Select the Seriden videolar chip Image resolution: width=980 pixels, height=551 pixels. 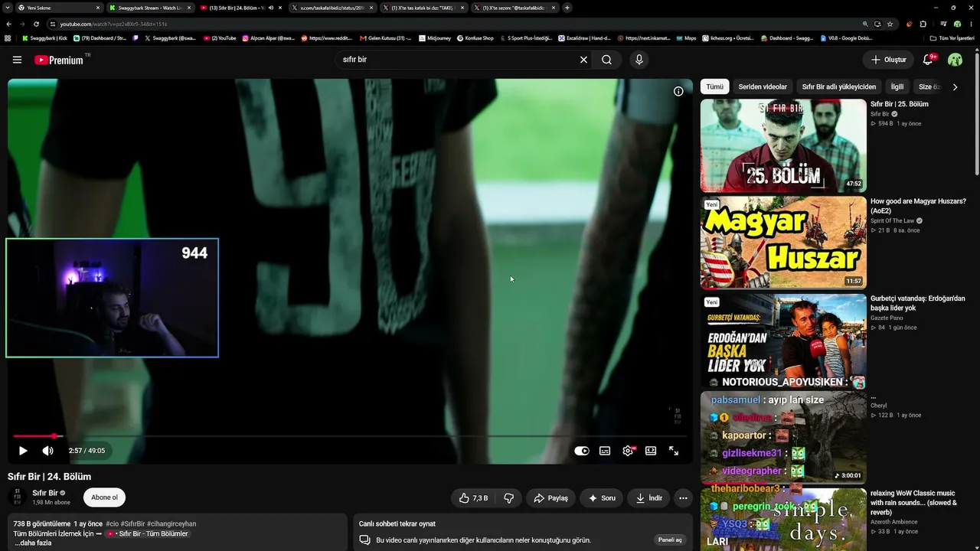coord(763,87)
